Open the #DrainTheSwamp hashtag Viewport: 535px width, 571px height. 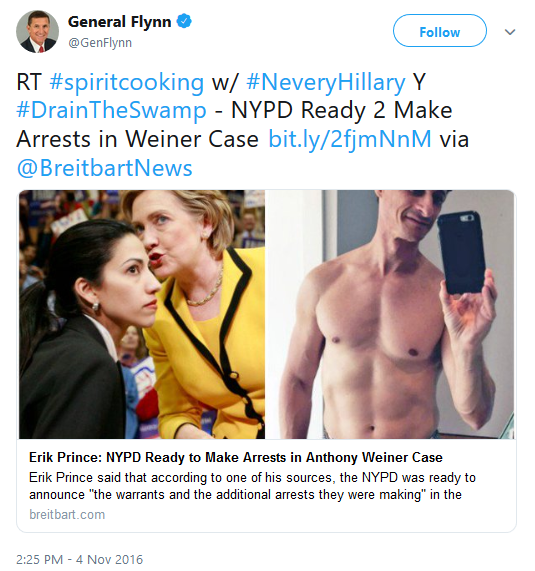click(111, 110)
